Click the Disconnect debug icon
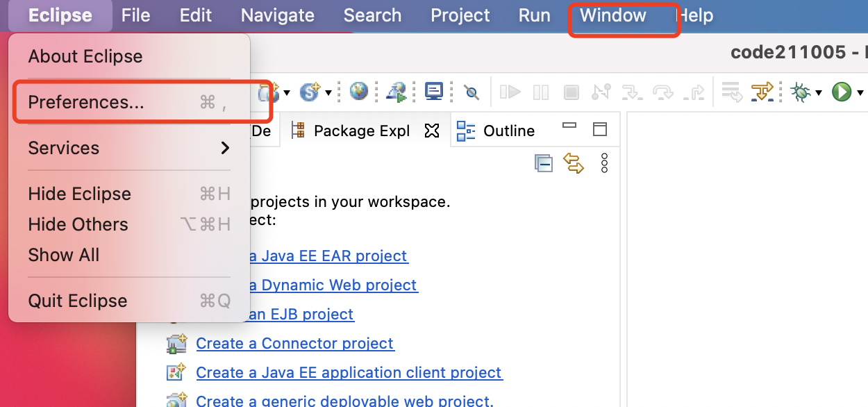 point(601,92)
